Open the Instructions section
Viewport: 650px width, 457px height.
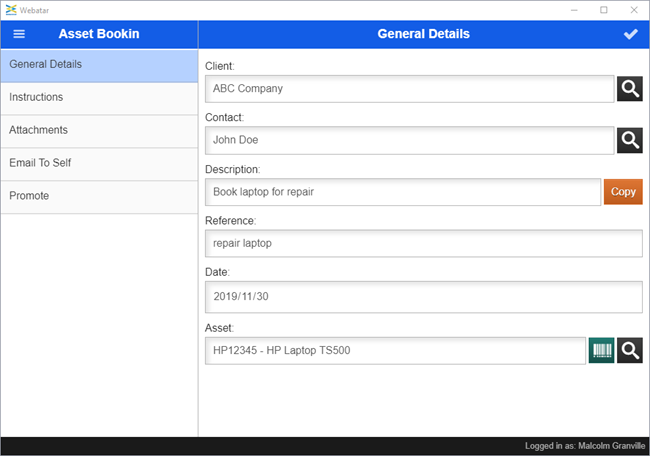point(99,98)
